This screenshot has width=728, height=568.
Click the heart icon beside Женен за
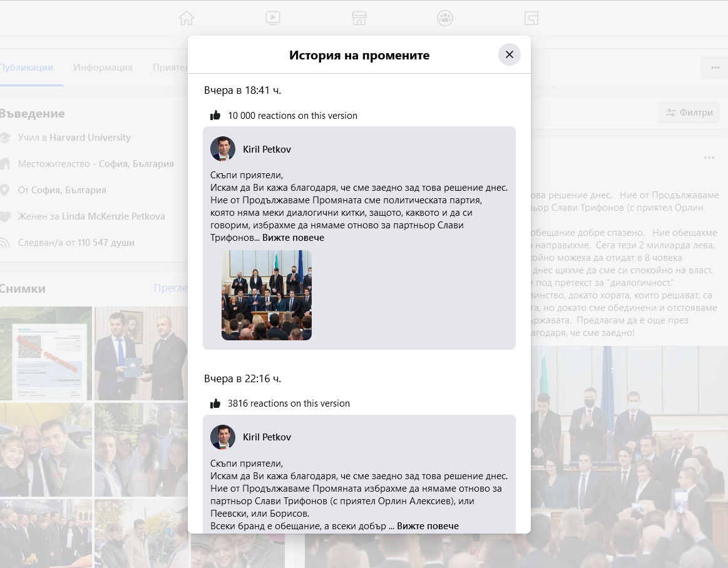pyautogui.click(x=4, y=216)
